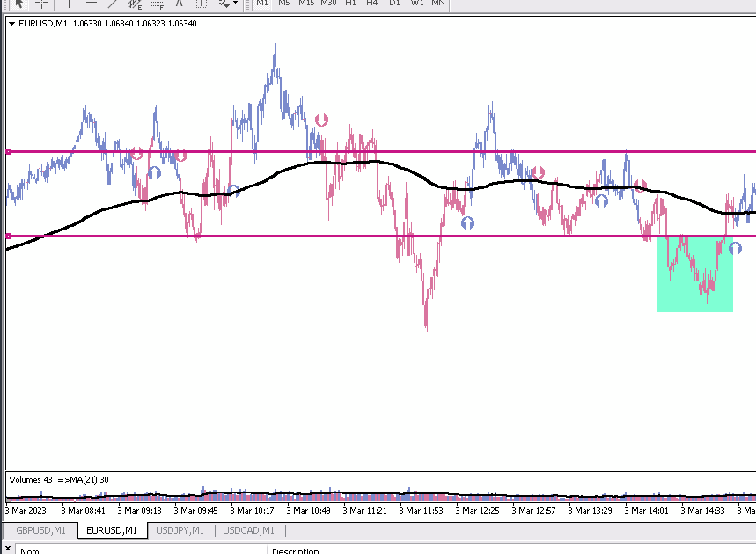Viewport: 756px width, 554px height.
Task: Switch chart to H1 timeframe
Action: [x=350, y=3]
